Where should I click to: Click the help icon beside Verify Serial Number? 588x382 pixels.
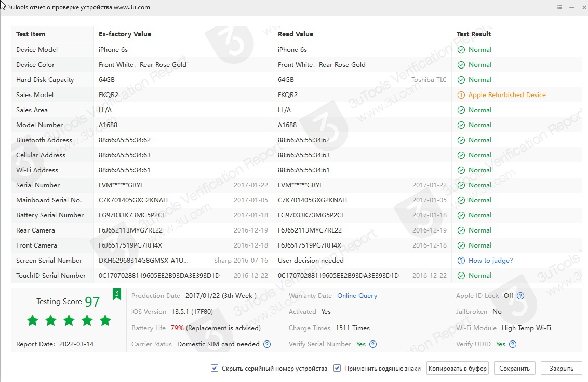tap(373, 344)
